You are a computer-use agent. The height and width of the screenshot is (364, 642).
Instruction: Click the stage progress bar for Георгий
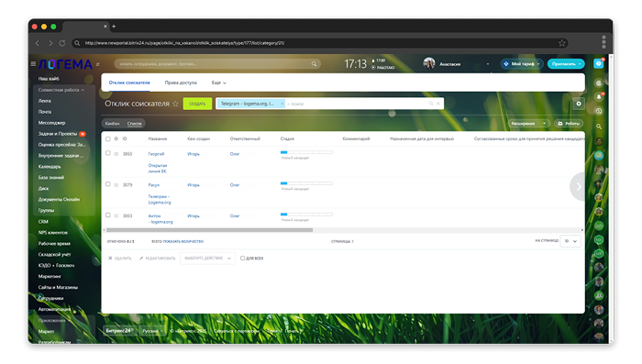306,152
